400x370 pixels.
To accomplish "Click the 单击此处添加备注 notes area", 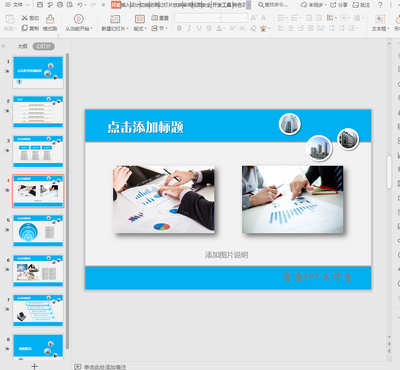I will click(105, 367).
